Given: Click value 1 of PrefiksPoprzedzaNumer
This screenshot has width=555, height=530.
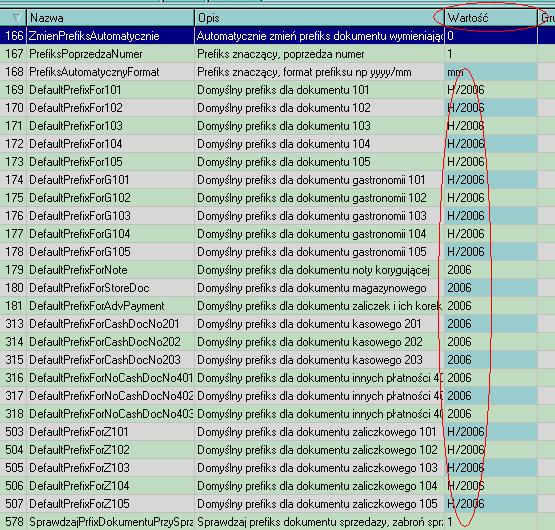Looking at the screenshot, I should point(491,54).
